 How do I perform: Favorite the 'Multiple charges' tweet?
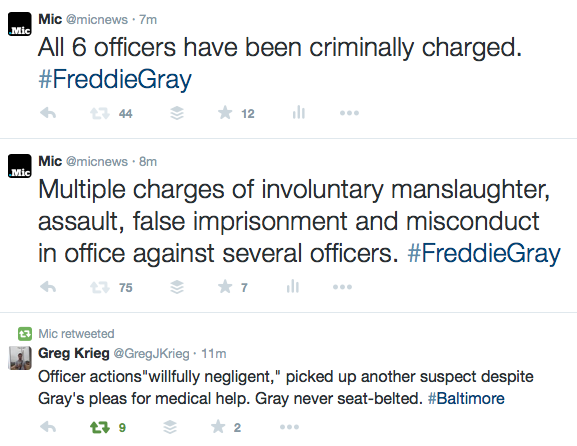point(225,286)
